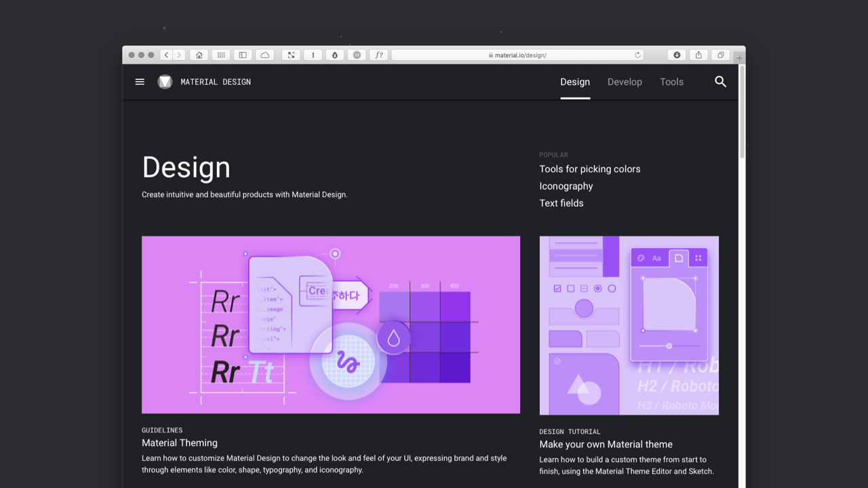Click the Material theme tutorial image

pyautogui.click(x=629, y=325)
